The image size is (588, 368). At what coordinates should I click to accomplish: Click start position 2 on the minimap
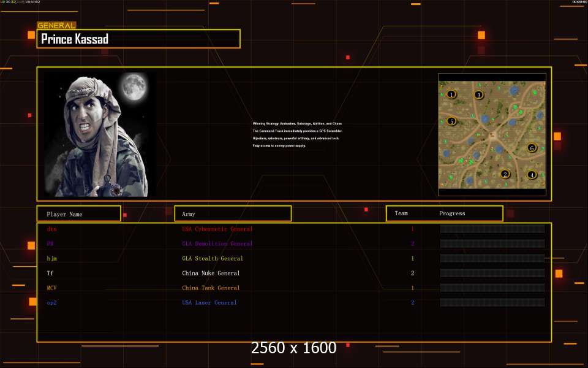click(x=505, y=174)
